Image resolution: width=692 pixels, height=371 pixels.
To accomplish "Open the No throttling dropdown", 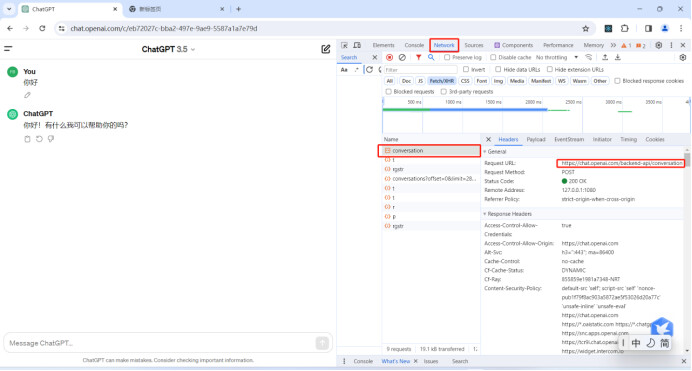I will pyautogui.click(x=557, y=57).
